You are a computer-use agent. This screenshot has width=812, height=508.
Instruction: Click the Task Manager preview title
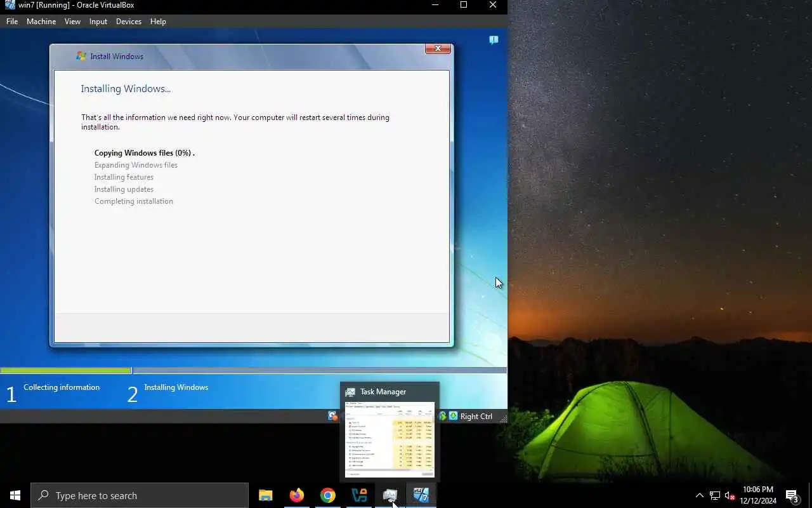(383, 392)
